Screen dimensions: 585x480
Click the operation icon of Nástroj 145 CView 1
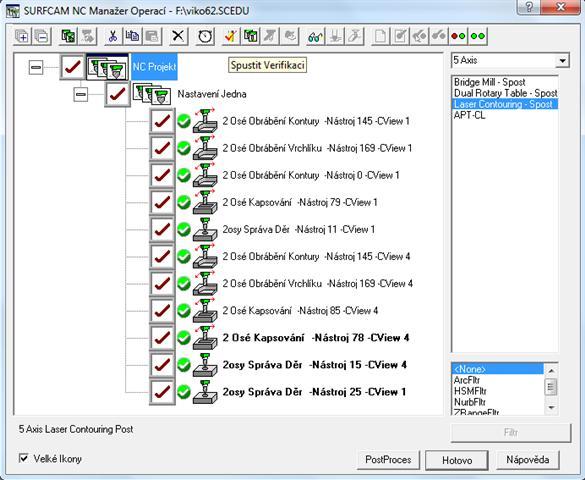click(205, 121)
